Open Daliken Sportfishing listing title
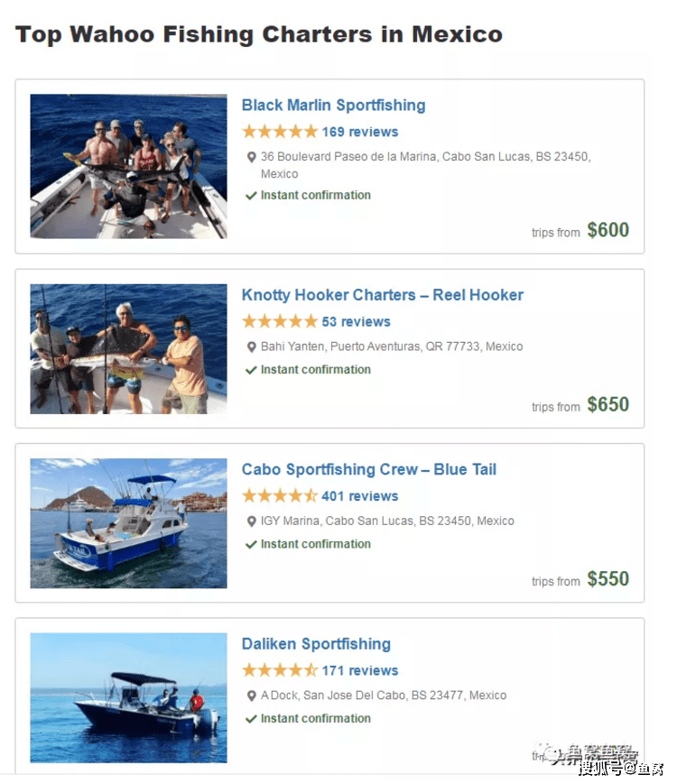 (x=316, y=644)
